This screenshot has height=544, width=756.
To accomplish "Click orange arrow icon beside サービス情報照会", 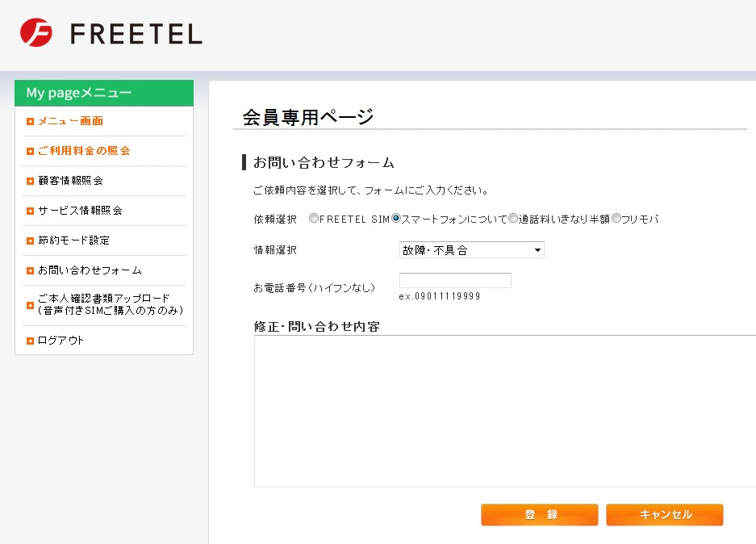I will click(30, 211).
